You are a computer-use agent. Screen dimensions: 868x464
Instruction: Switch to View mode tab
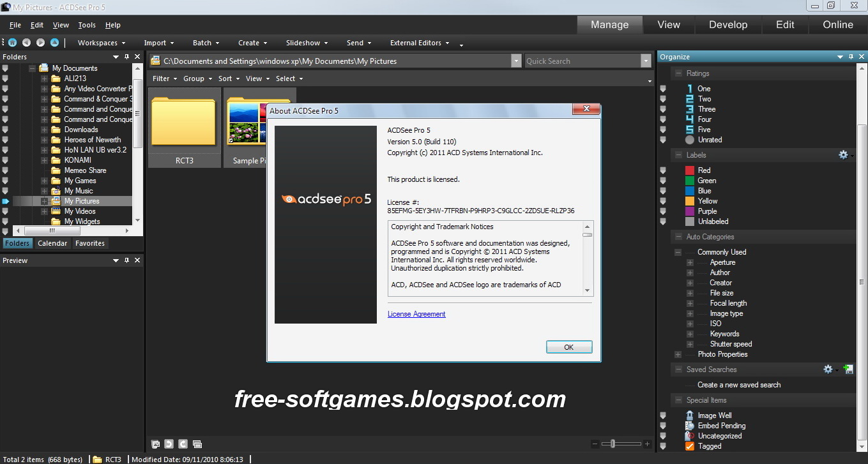tap(669, 25)
